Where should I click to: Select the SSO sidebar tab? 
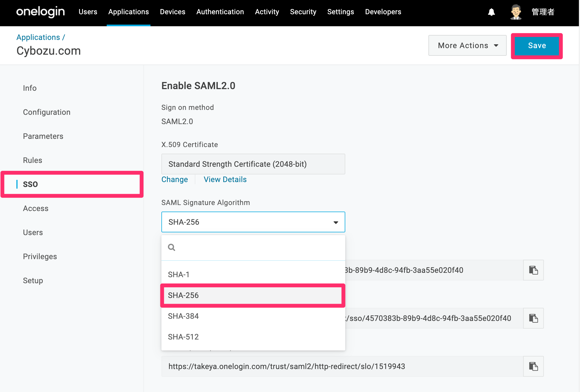tap(72, 184)
